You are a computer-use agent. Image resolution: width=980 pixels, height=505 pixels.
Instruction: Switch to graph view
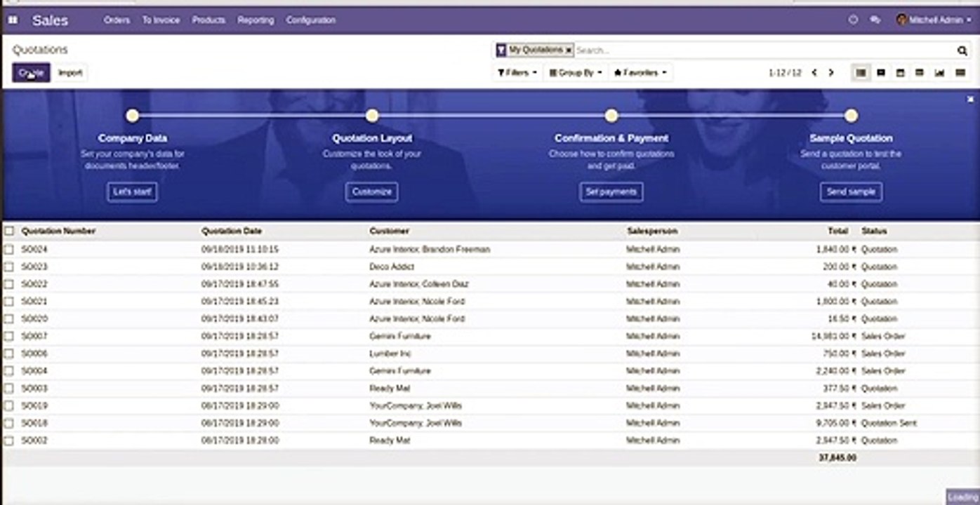939,73
